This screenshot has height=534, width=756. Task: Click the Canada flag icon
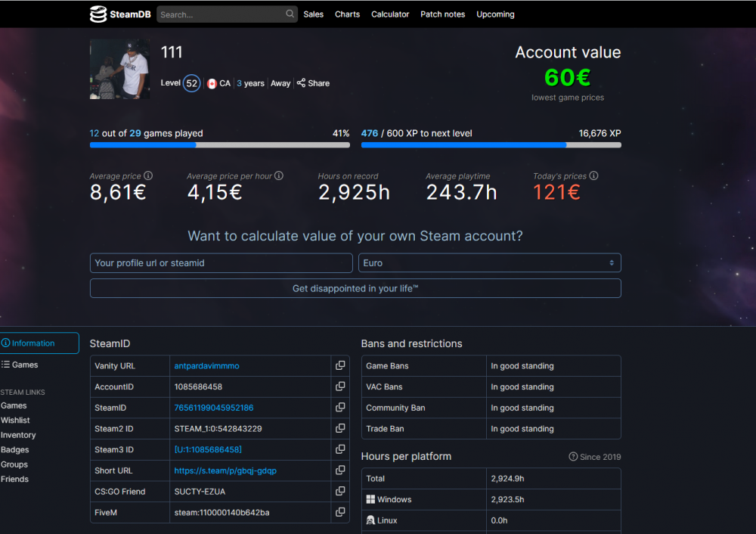[212, 83]
